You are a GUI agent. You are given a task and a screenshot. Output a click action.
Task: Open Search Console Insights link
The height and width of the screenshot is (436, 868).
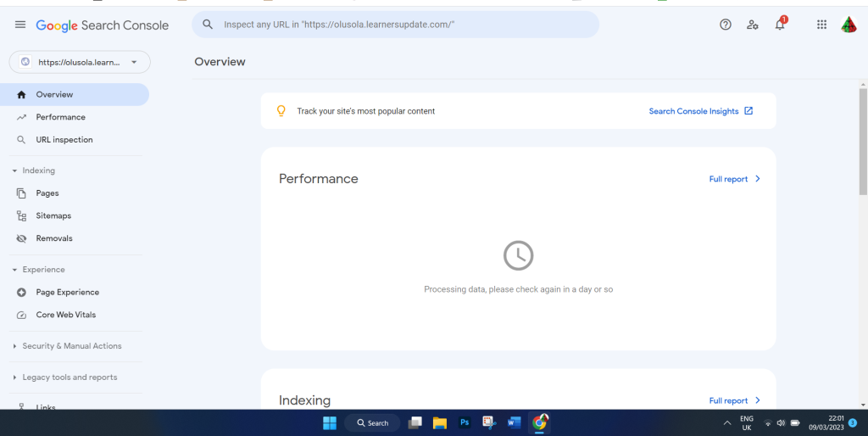693,111
